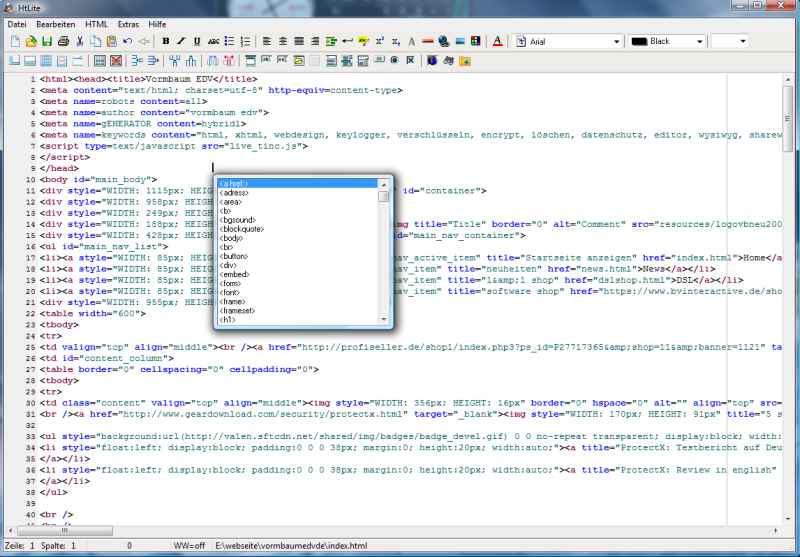Image resolution: width=800 pixels, height=557 pixels.
Task: Click line 10 containing body id="main_body"
Action: tap(98, 180)
